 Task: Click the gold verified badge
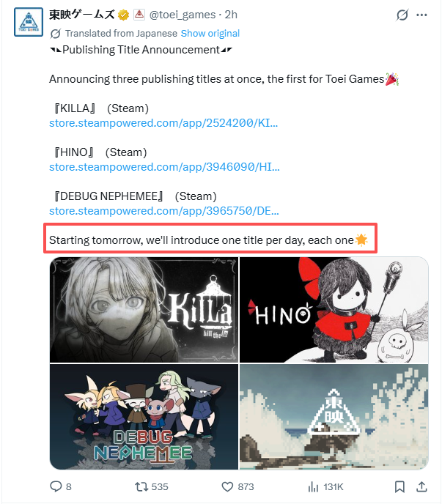click(x=123, y=15)
